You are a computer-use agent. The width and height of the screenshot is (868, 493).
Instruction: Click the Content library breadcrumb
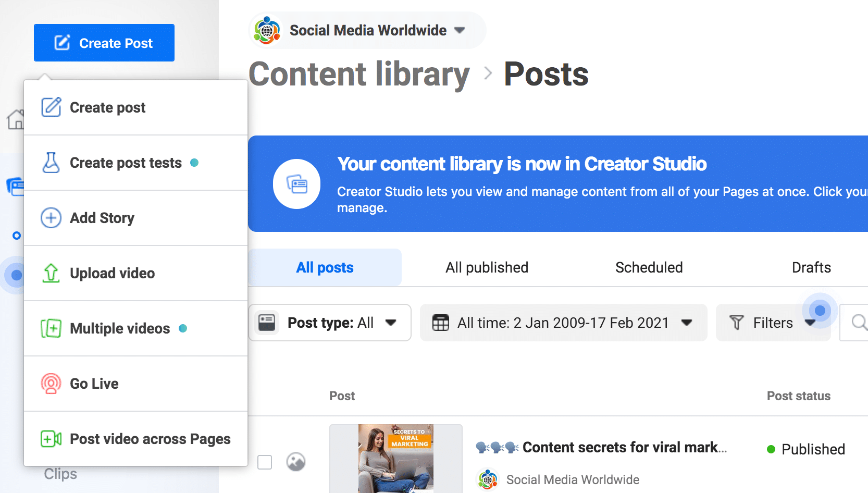coord(359,74)
